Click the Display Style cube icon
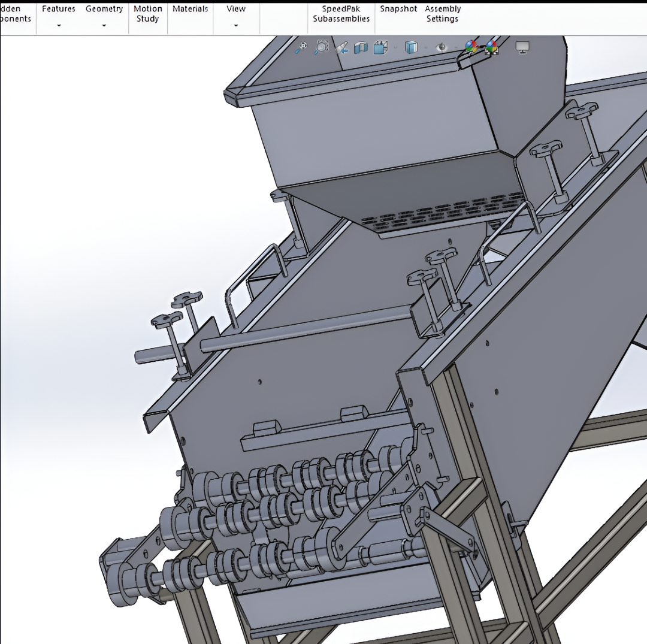 [411, 47]
